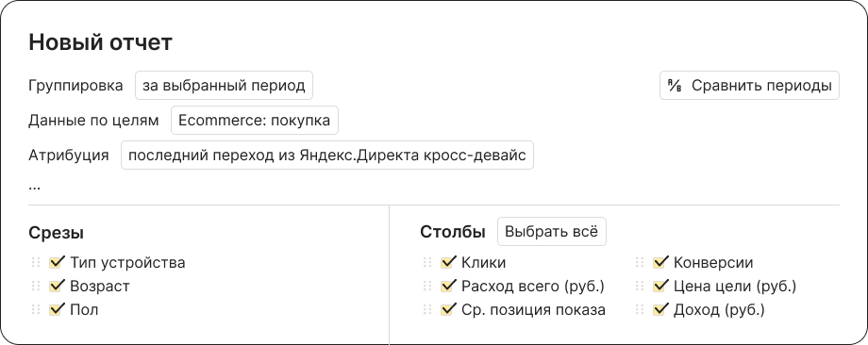868x345 pixels.
Task: Click the drag handle beside Возраст
Action: pyautogui.click(x=36, y=286)
